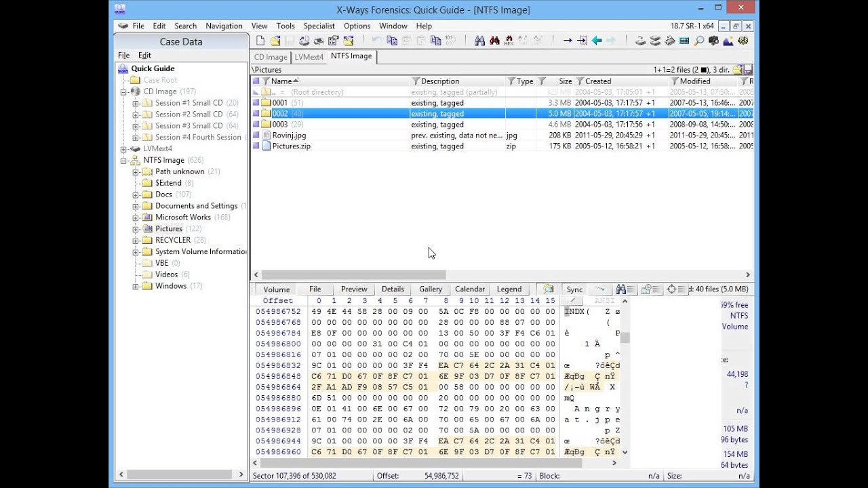Click the Properties toolbar icon

point(334,41)
